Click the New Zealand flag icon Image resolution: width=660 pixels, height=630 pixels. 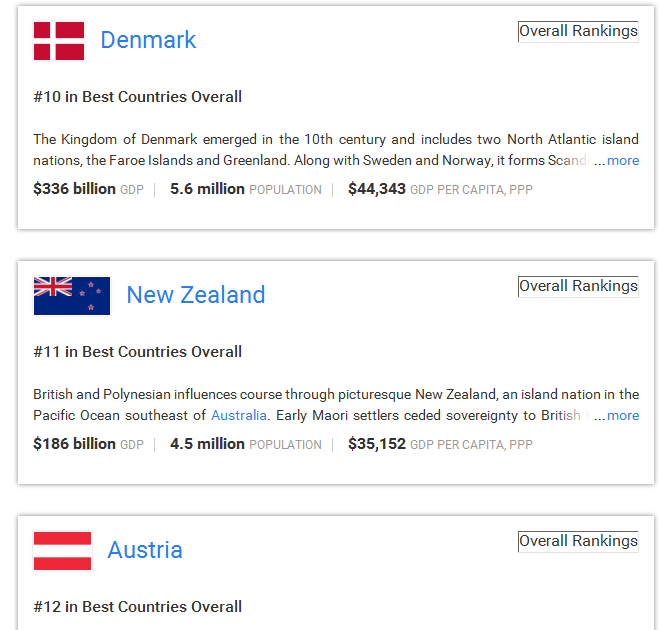click(x=72, y=295)
